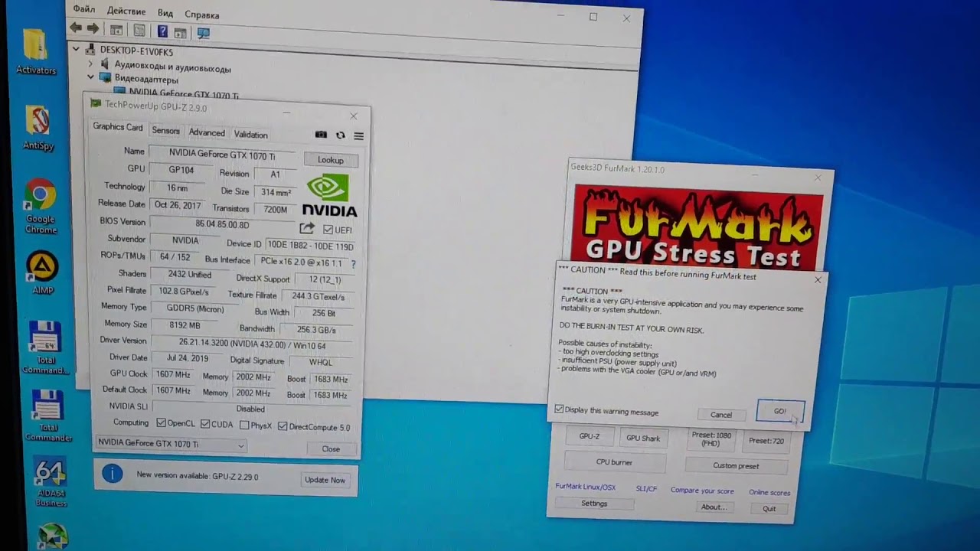Toggle the OpenCL checkbox
The image size is (980, 551).
pos(161,423)
